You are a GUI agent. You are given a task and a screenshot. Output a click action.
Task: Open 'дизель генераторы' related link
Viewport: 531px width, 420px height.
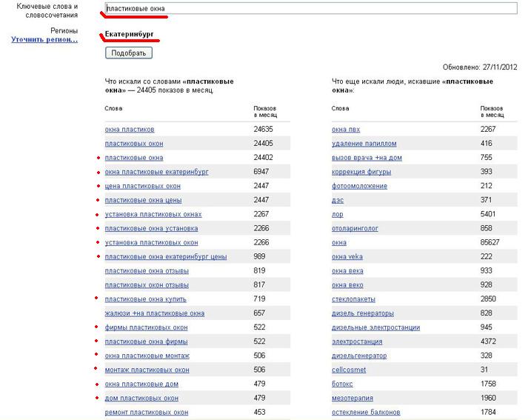(363, 313)
